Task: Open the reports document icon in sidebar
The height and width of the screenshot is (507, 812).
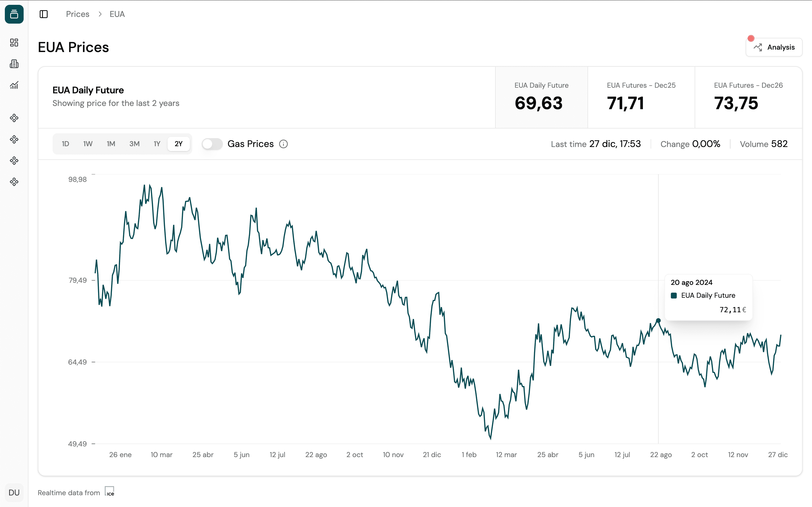Action: [x=14, y=64]
